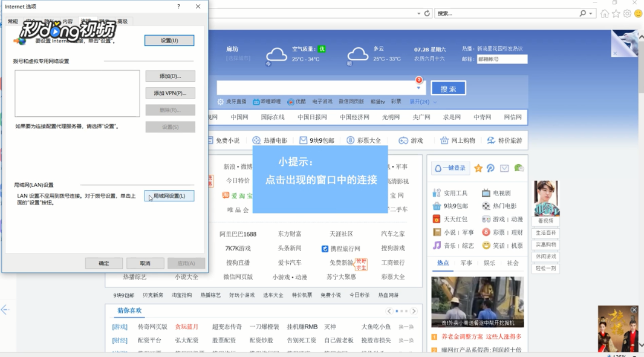
Task: Click the 添加 VPN(P)... button
Action: click(x=170, y=93)
